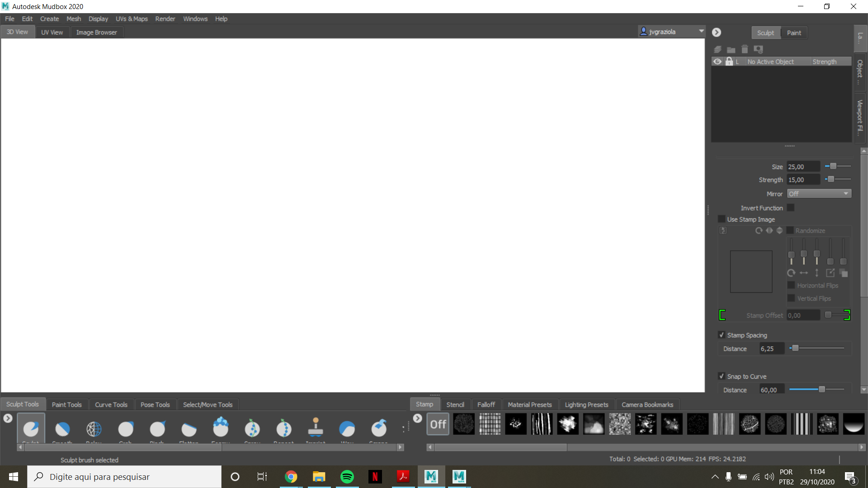Select the Wax sculpt tool
The height and width of the screenshot is (488, 868).
coord(347,428)
